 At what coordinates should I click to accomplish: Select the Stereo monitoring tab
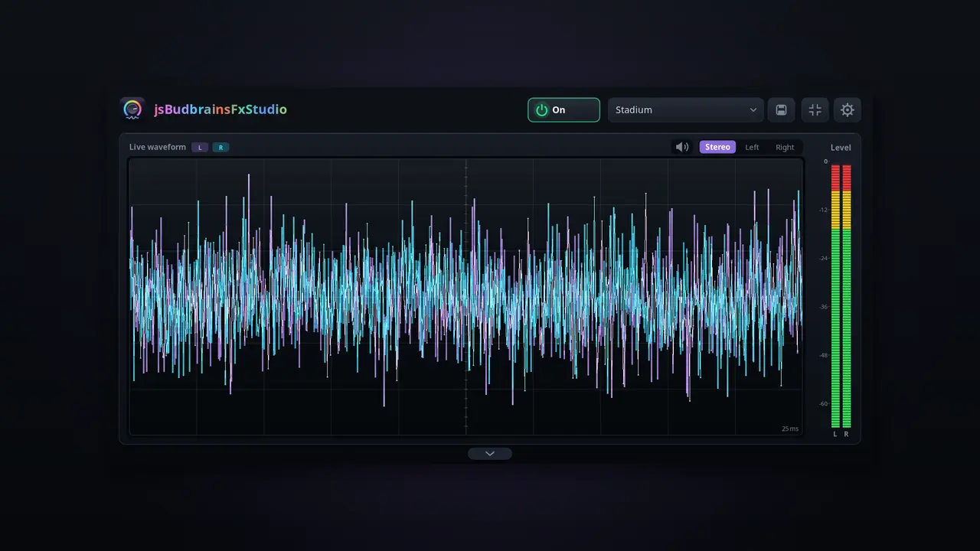coord(717,147)
